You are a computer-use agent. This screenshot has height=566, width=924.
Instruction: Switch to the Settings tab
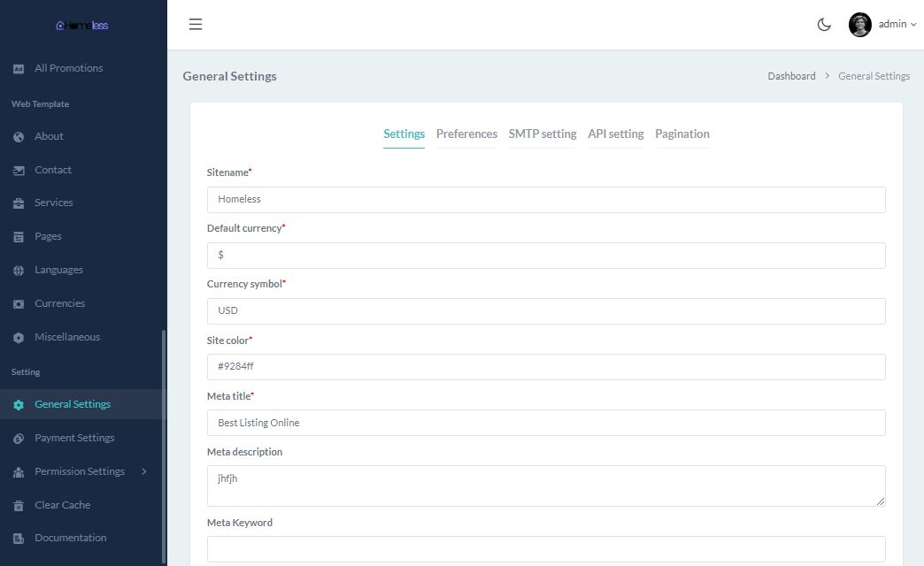[x=404, y=134]
